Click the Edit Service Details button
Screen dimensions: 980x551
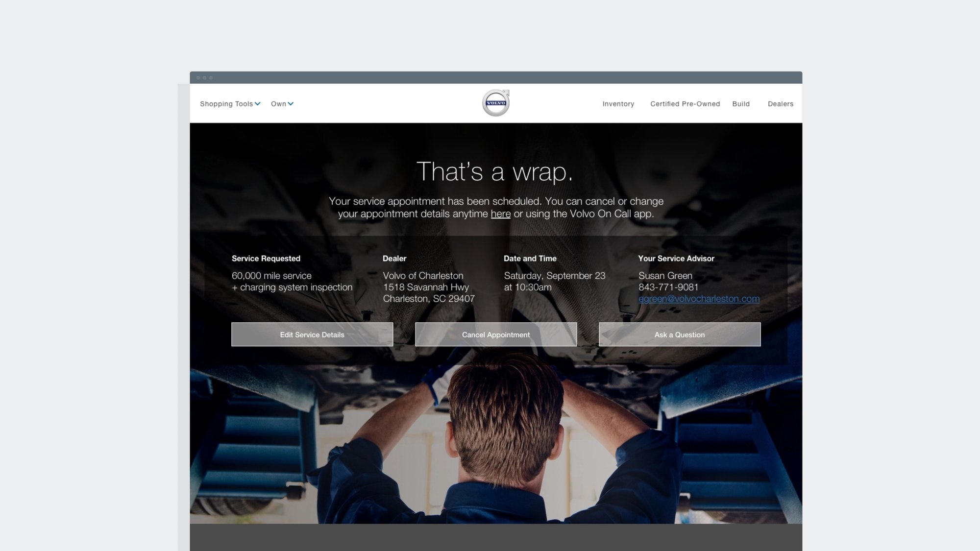(312, 335)
